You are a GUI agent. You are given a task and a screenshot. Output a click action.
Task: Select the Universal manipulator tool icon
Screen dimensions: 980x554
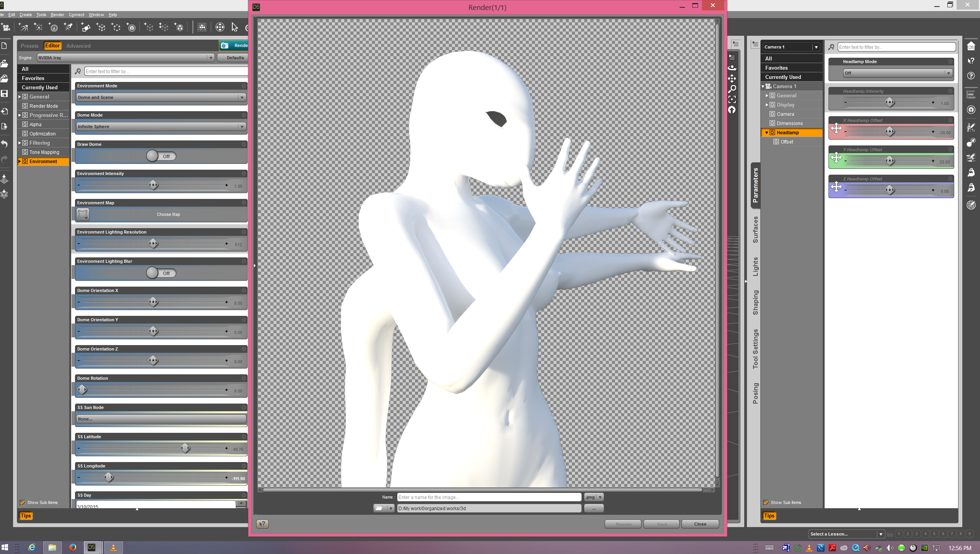coord(220,27)
